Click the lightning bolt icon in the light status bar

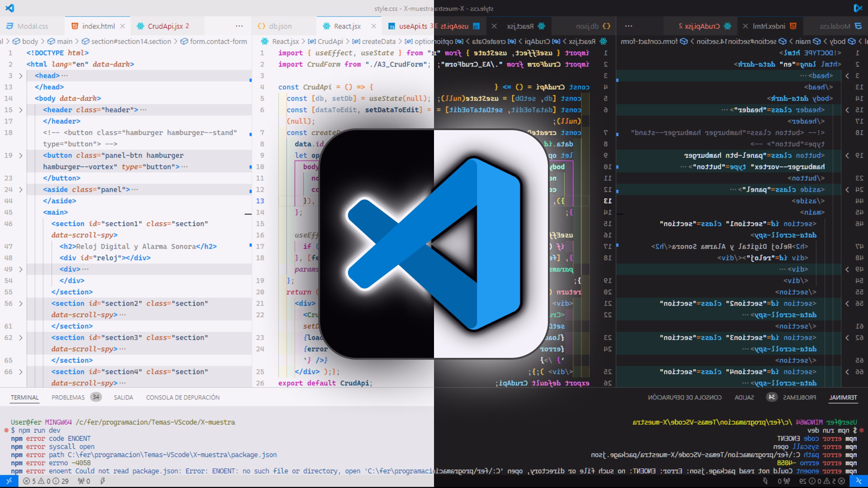(103, 481)
